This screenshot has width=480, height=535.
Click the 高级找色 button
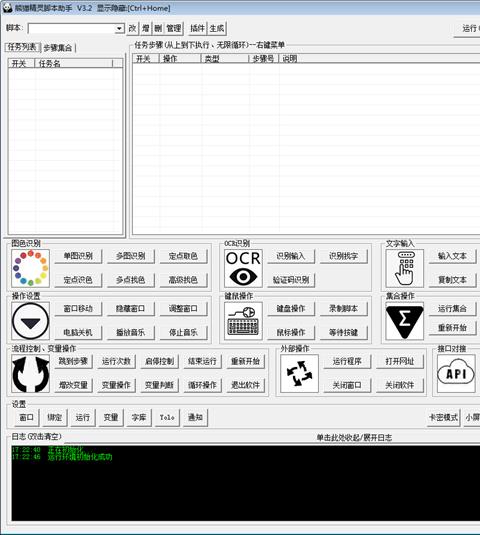tap(183, 280)
